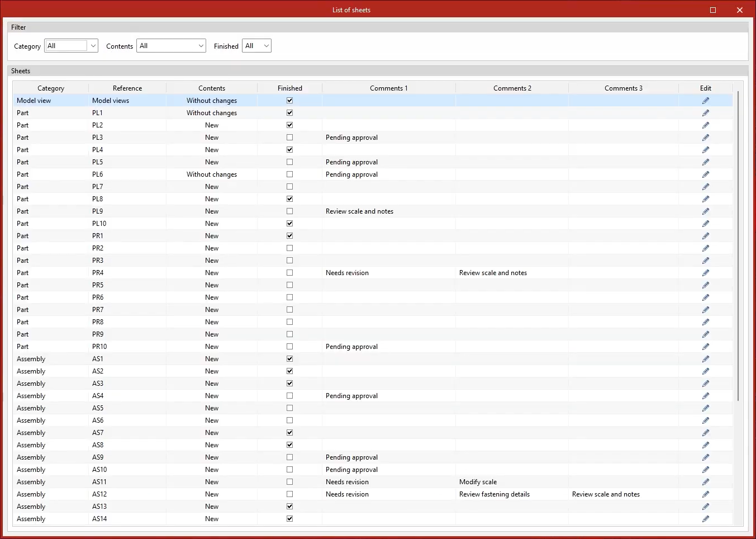Click the Edit column header
Image resolution: width=756 pixels, height=539 pixels.
click(706, 88)
